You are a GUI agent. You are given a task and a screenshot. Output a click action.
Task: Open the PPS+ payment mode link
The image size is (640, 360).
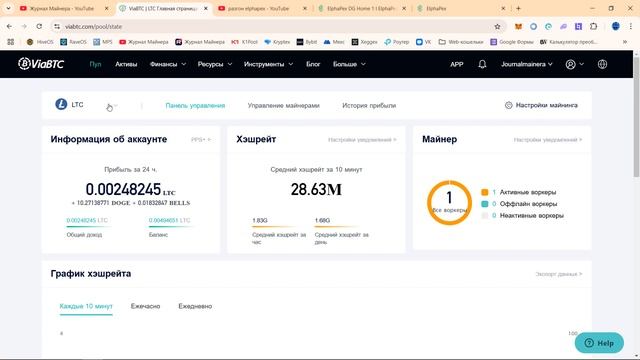coord(201,140)
